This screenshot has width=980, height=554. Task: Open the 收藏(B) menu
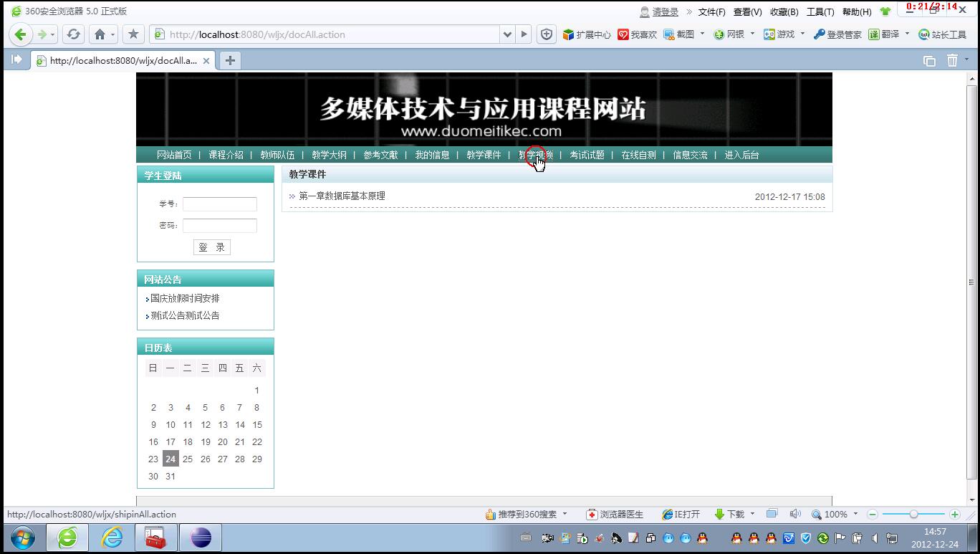[x=784, y=12]
